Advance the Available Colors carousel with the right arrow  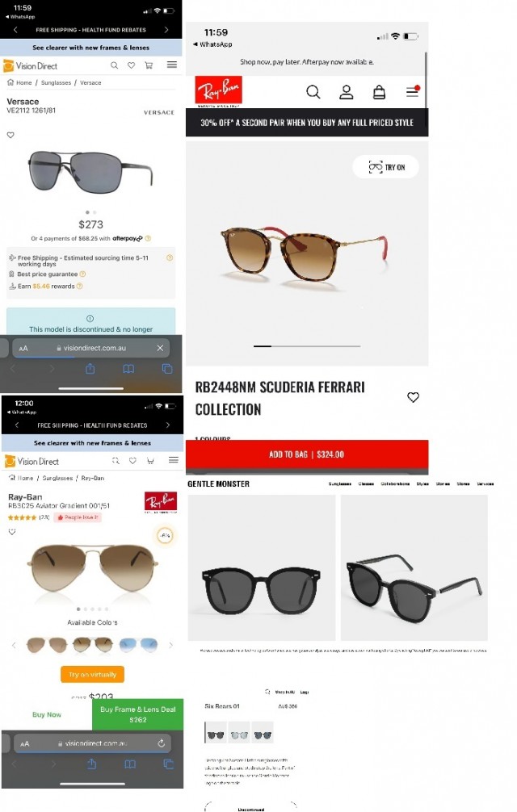170,645
